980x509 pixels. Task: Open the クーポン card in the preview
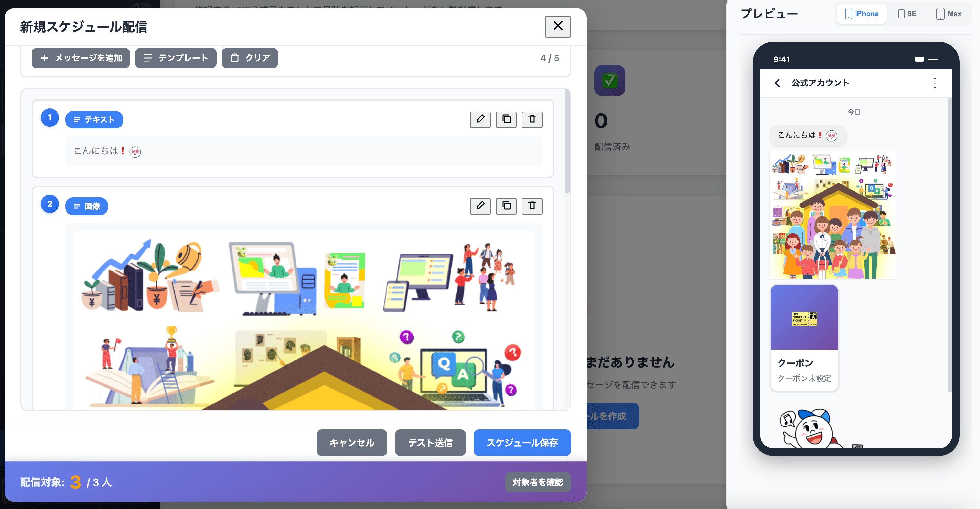click(x=804, y=337)
